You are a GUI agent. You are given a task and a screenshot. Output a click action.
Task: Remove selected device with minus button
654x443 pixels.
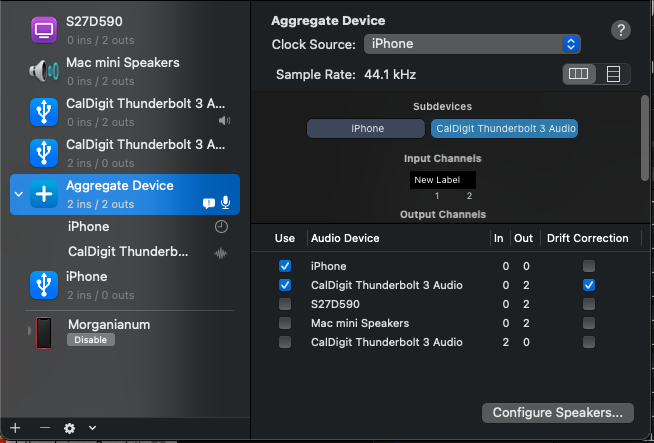coord(45,428)
